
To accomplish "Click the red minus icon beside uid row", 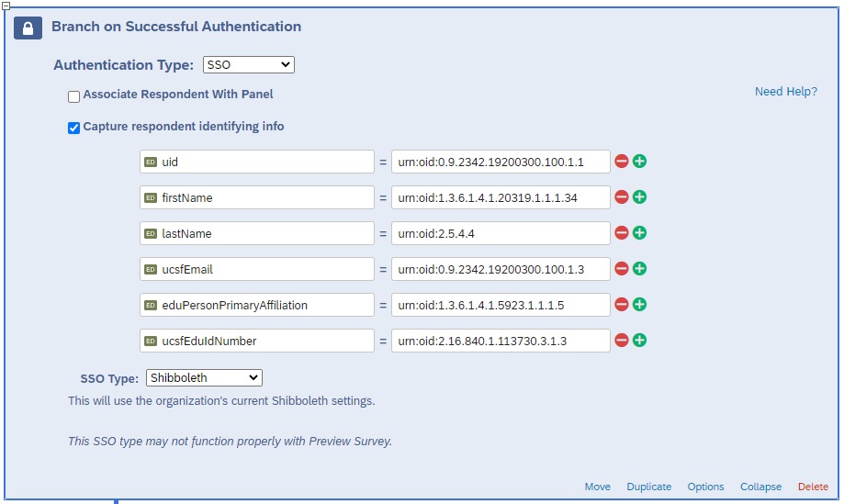I will point(622,162).
